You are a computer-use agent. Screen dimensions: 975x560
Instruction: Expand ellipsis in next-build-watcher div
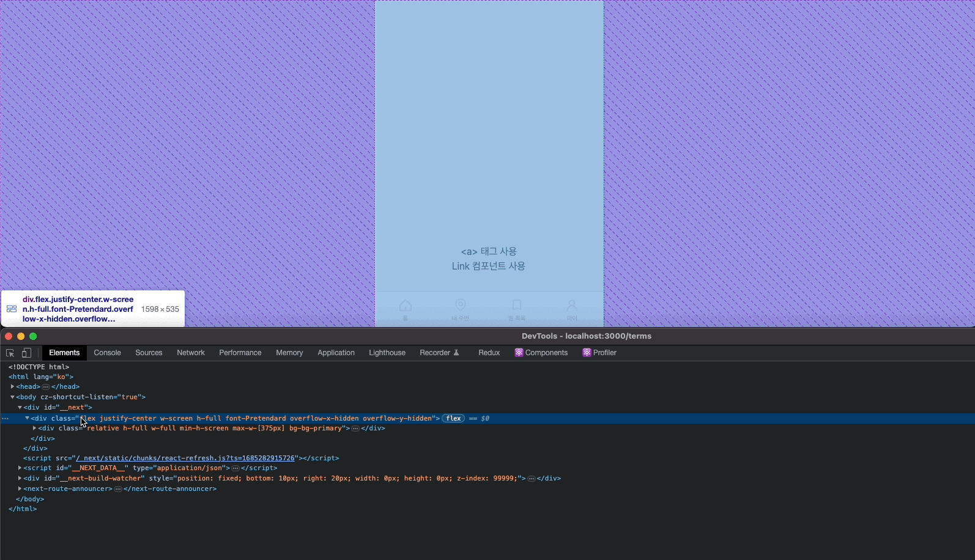[x=532, y=479]
